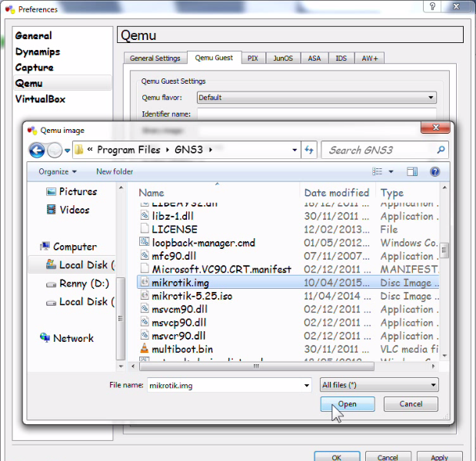This screenshot has width=476, height=461.
Task: Switch to JunOS tab
Action: pos(283,58)
